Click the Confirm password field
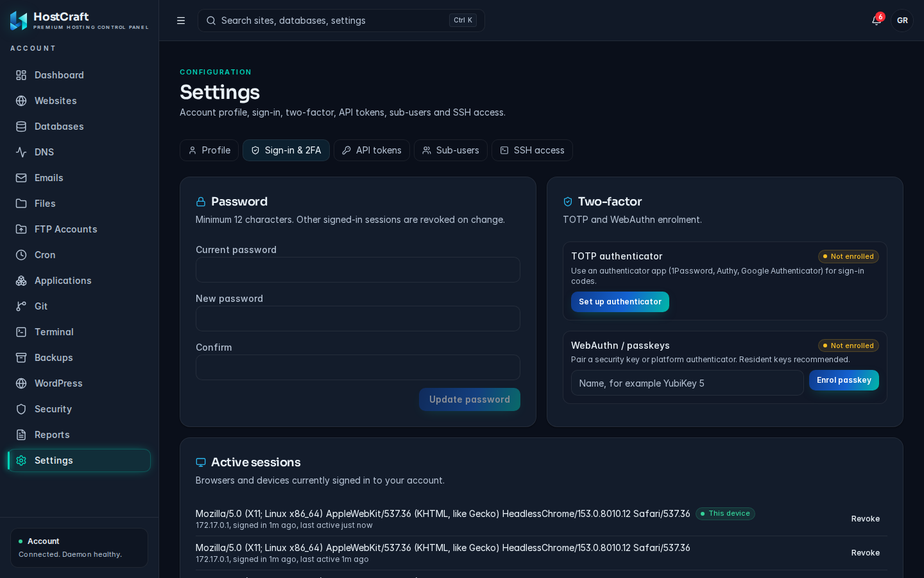The image size is (924, 578). [358, 367]
